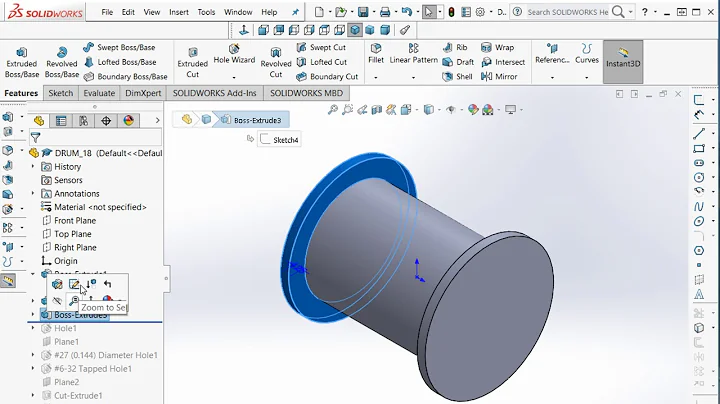Expand the #6-32 Tapped Hole1 node
The image size is (720, 404).
coord(33,369)
